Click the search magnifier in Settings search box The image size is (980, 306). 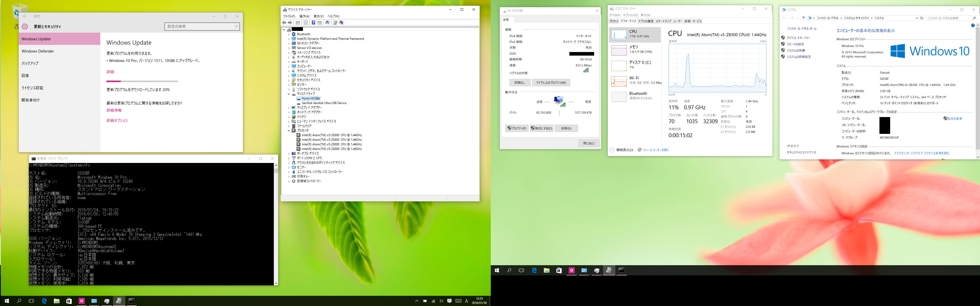pyautogui.click(x=236, y=26)
